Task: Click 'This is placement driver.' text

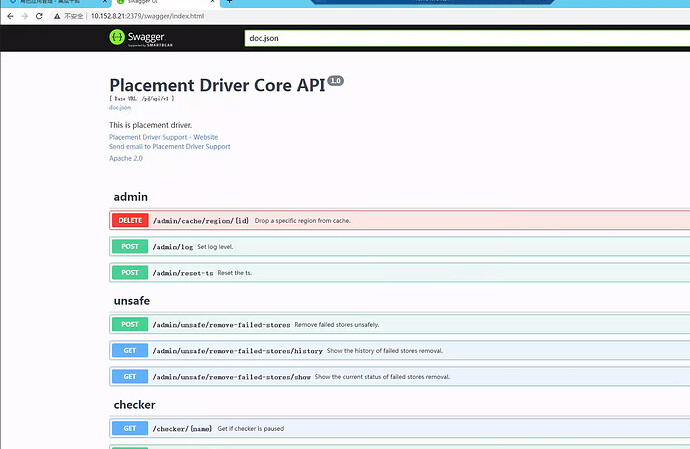Action: [x=150, y=125]
